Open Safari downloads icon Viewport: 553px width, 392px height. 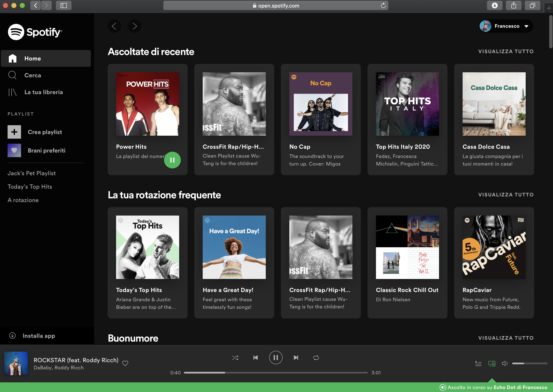click(x=495, y=5)
